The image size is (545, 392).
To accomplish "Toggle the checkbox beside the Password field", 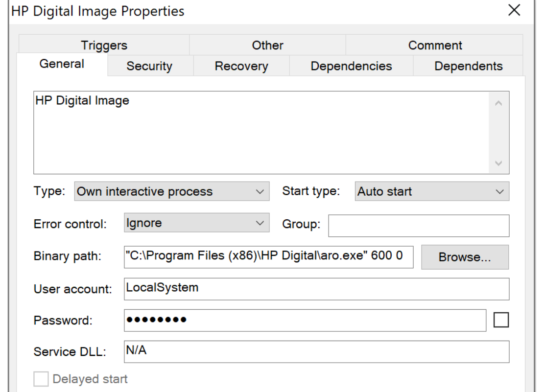I will [x=501, y=320].
